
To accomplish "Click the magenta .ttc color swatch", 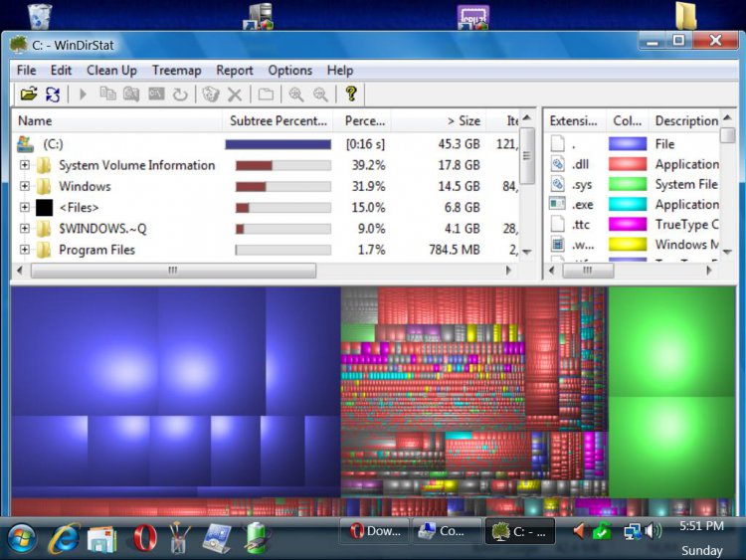I will tap(628, 224).
